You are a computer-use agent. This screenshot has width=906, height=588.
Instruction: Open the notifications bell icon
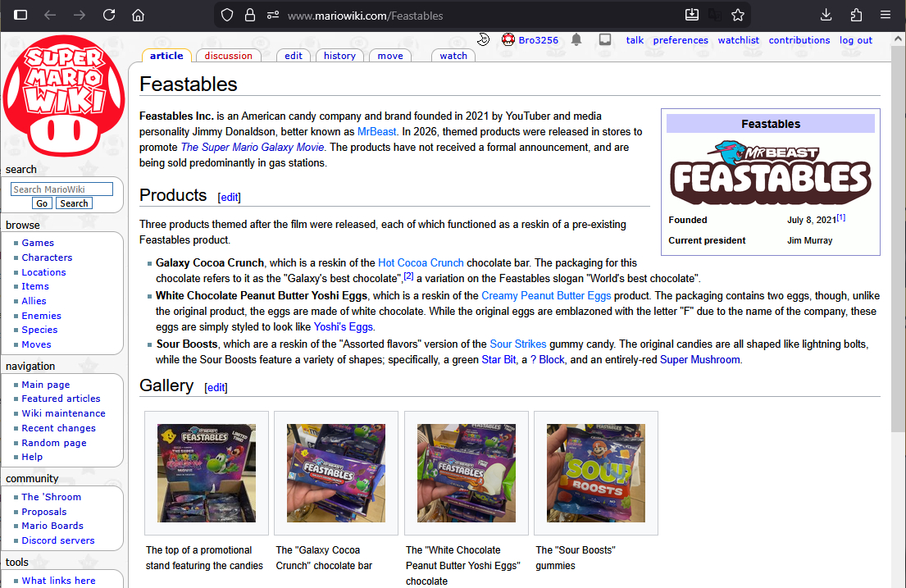576,39
